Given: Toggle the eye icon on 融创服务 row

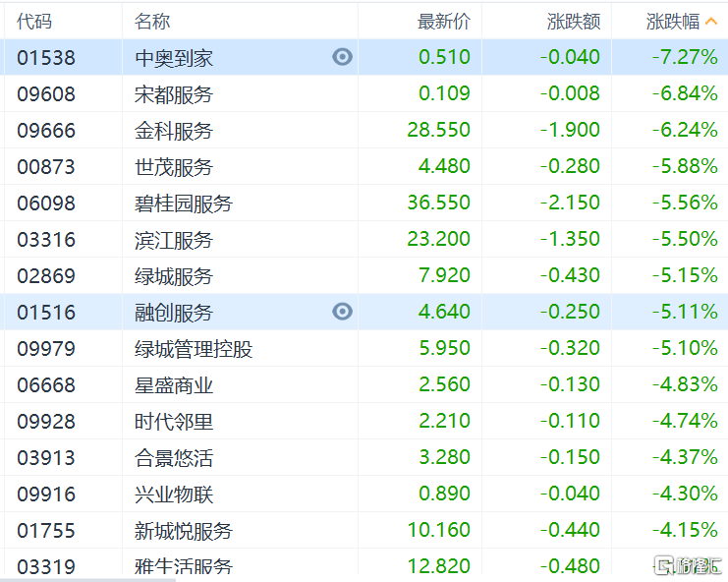Looking at the screenshot, I should pos(342,312).
